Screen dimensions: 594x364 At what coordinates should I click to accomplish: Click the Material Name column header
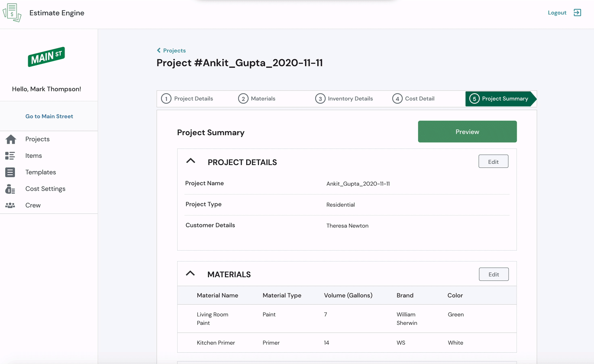218,295
